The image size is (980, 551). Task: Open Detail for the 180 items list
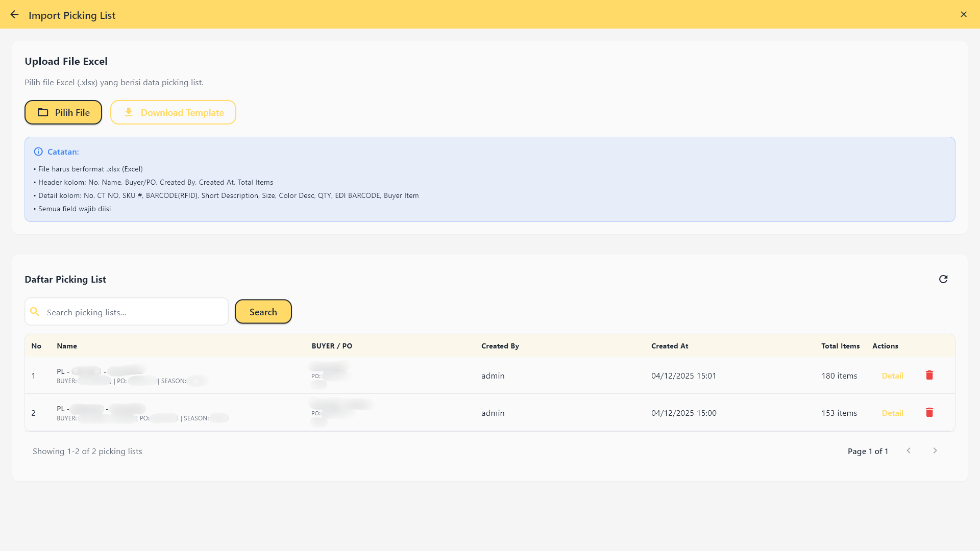892,375
